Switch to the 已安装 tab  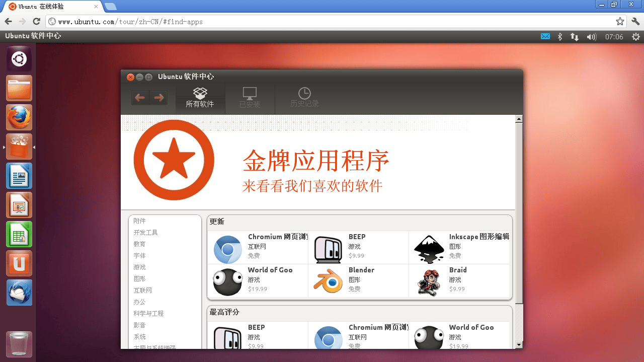[x=250, y=98]
